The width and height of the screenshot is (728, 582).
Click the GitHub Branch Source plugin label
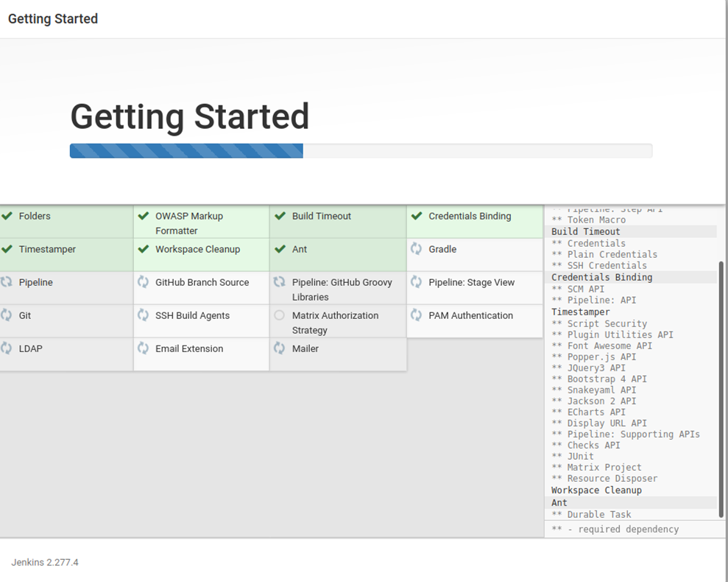pyautogui.click(x=202, y=282)
